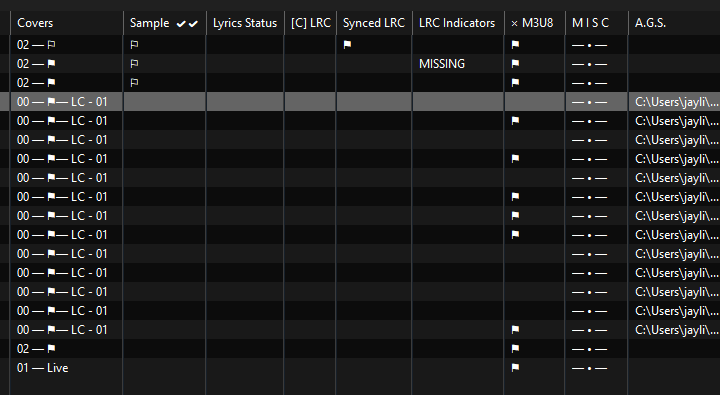Click the [C] LRC column header
This screenshot has height=395, width=720.
click(x=311, y=23)
